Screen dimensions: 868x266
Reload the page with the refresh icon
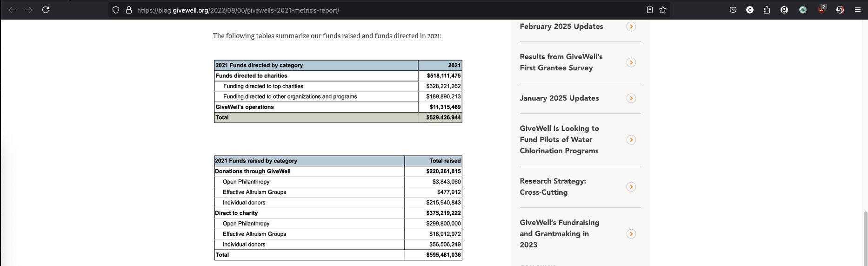coord(46,10)
